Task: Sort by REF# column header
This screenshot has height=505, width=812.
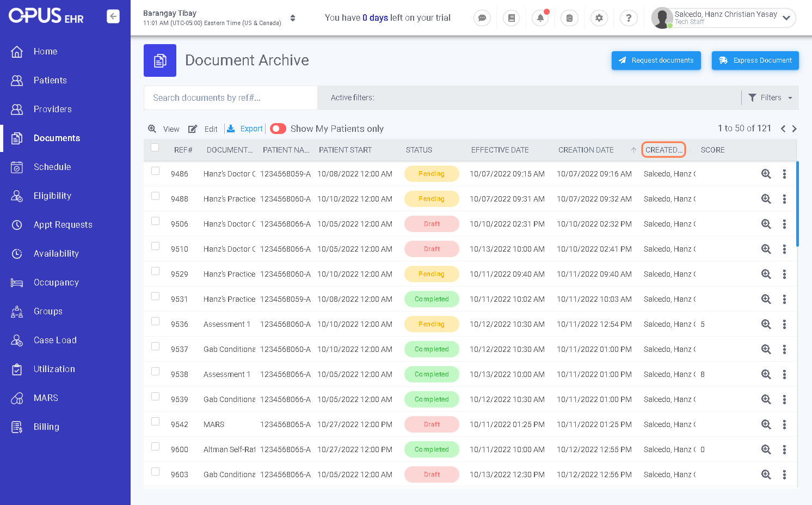Action: (x=183, y=150)
